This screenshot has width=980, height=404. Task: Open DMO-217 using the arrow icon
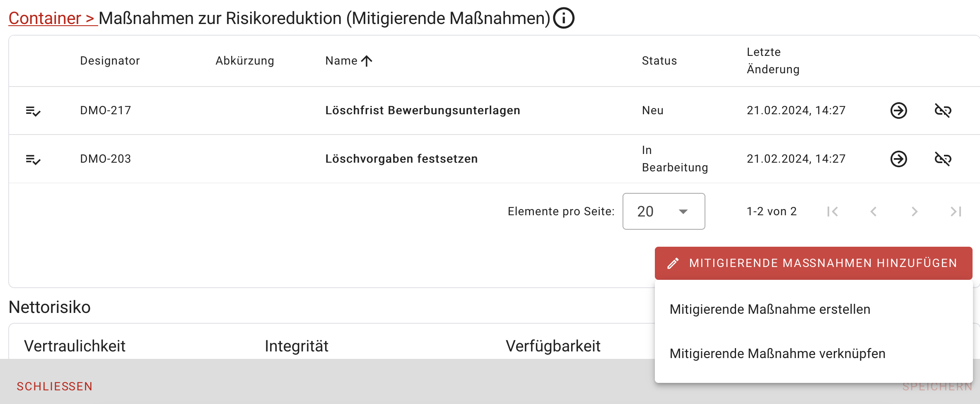898,111
